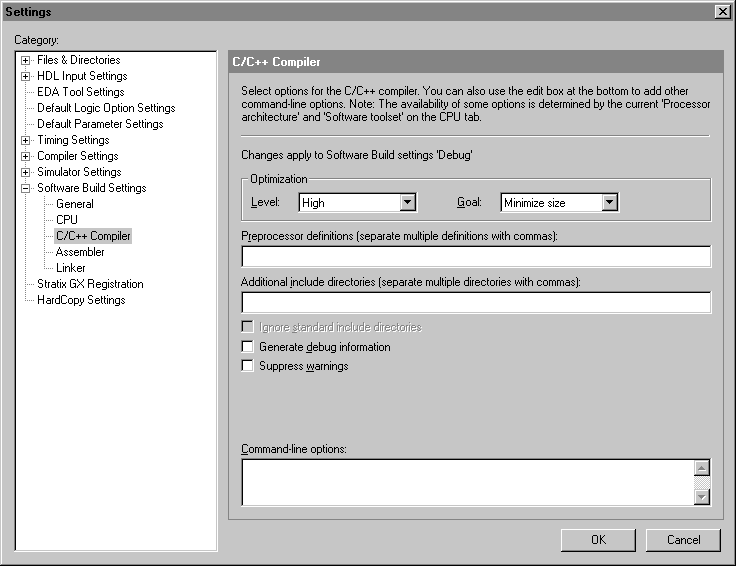This screenshot has height=566, width=736.
Task: Click the Preprocessor definitions input field
Action: click(x=475, y=257)
